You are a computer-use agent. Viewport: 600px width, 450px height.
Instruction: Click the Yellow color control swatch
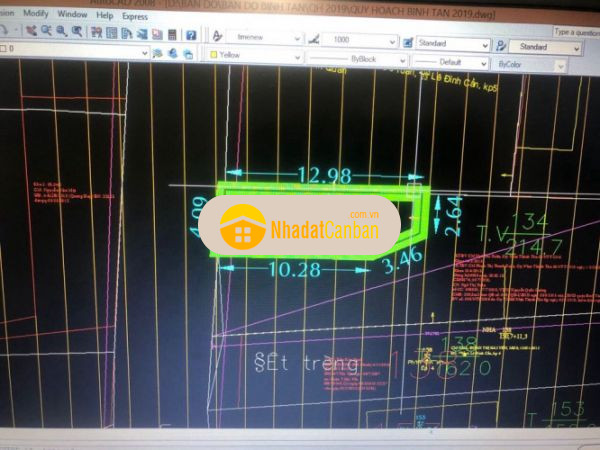click(212, 54)
